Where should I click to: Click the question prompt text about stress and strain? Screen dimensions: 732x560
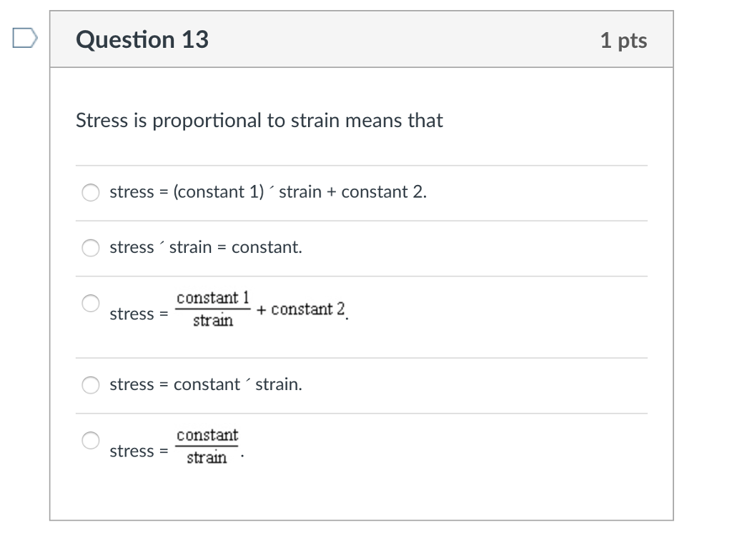(259, 120)
